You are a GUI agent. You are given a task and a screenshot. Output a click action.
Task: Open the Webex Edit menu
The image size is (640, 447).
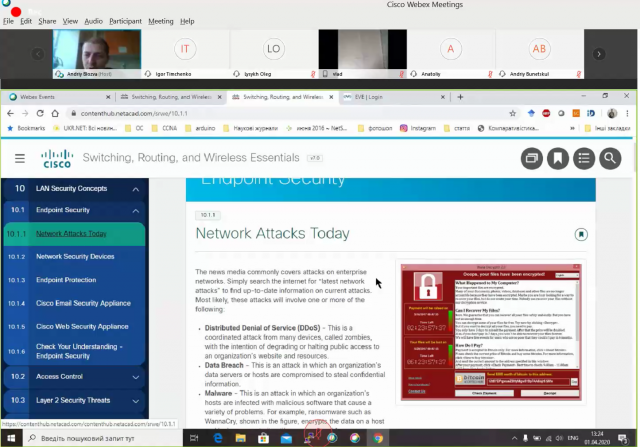click(26, 21)
